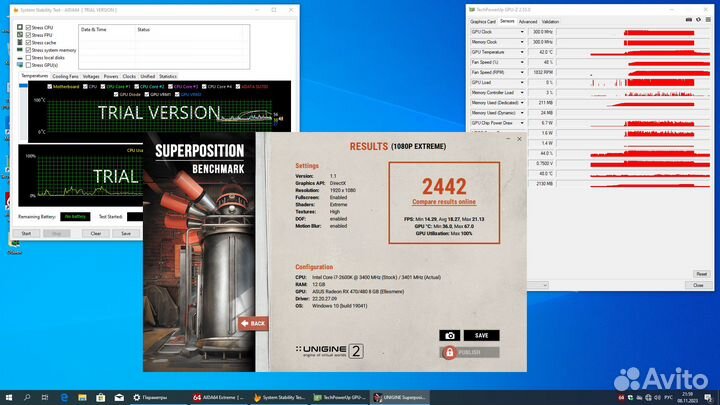Switch to the Cooling Fans tab in AIDA64

[x=65, y=77]
